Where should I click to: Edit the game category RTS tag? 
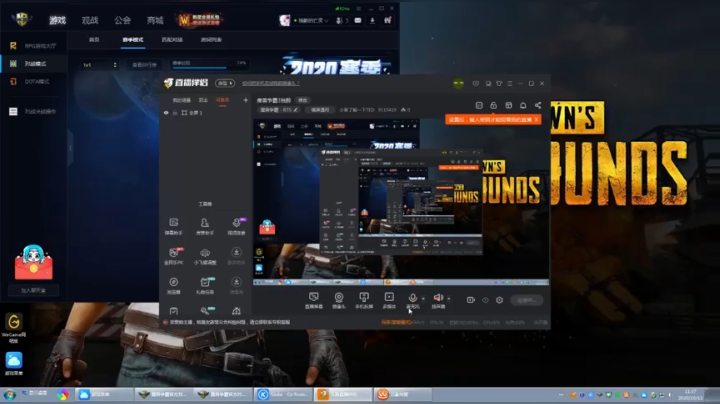[x=279, y=110]
